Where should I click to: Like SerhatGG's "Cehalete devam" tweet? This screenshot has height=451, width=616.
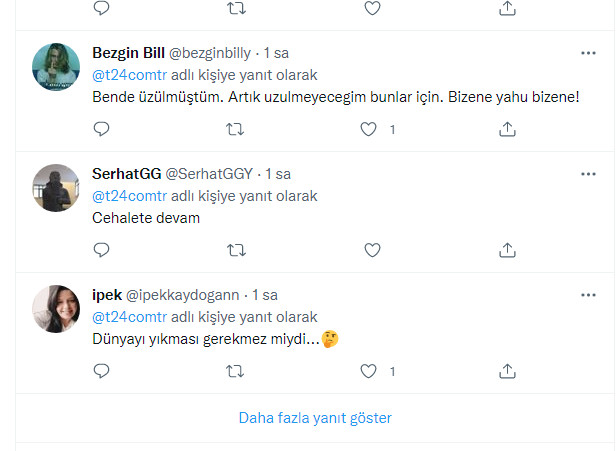(x=372, y=249)
